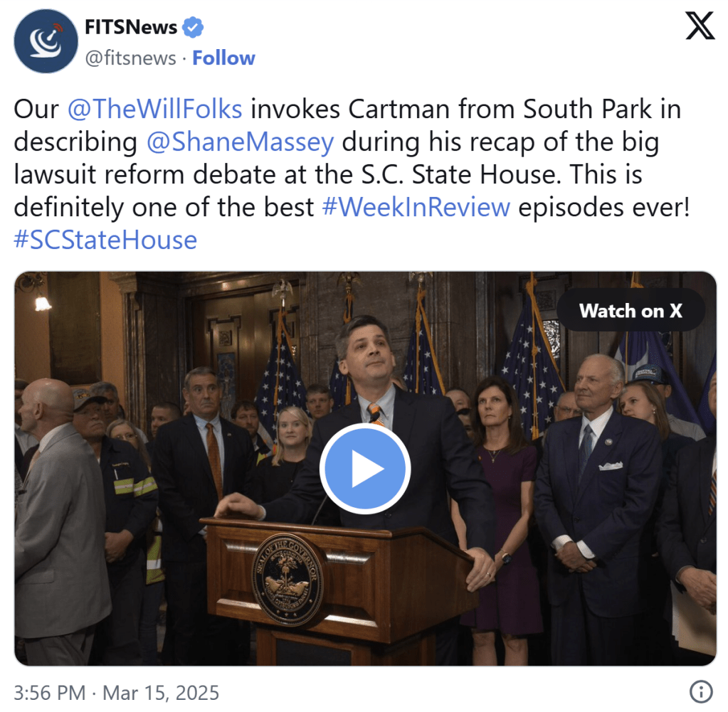Click the FITSNews display name

[131, 27]
